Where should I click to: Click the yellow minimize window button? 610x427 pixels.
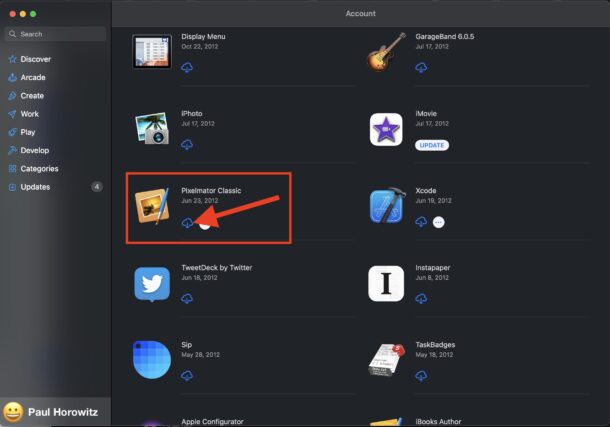point(23,14)
